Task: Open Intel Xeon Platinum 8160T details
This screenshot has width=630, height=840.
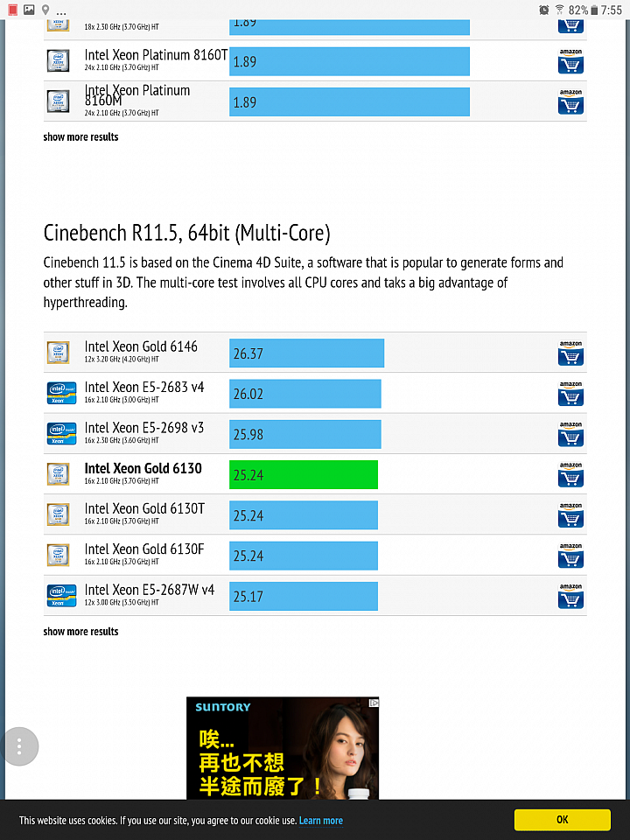Action: [156, 54]
